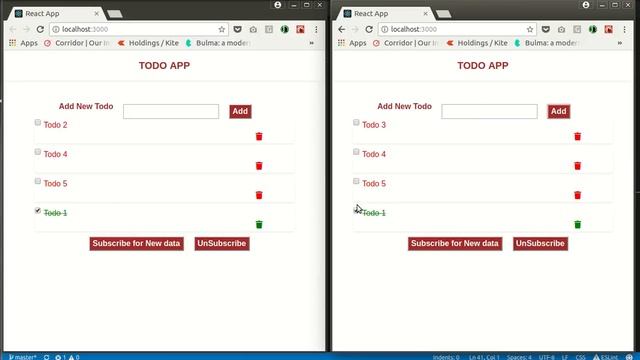Screen dimensions: 640x360
Task: Bookmark page with star in left browser
Action: (222, 29)
